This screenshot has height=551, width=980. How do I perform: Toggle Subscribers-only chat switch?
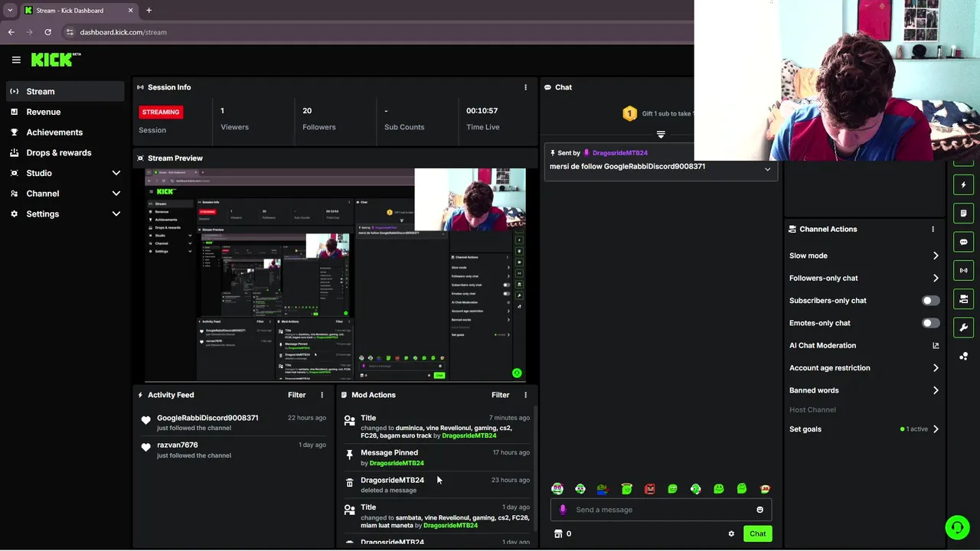click(930, 301)
